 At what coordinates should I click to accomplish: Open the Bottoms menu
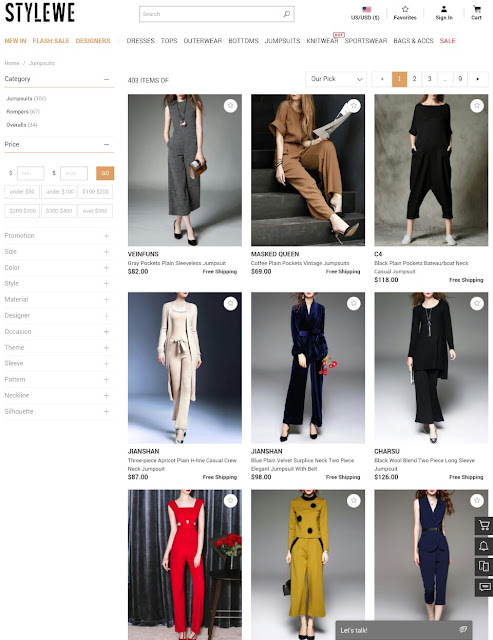click(x=243, y=41)
